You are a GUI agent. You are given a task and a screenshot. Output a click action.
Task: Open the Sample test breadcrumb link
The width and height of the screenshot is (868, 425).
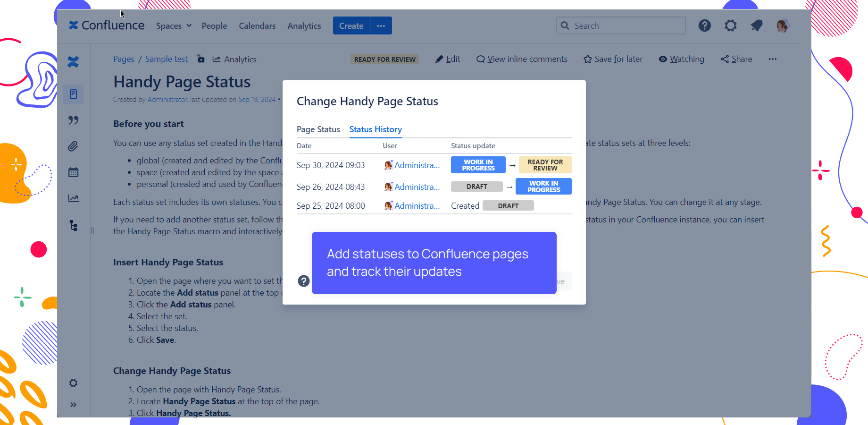point(167,59)
